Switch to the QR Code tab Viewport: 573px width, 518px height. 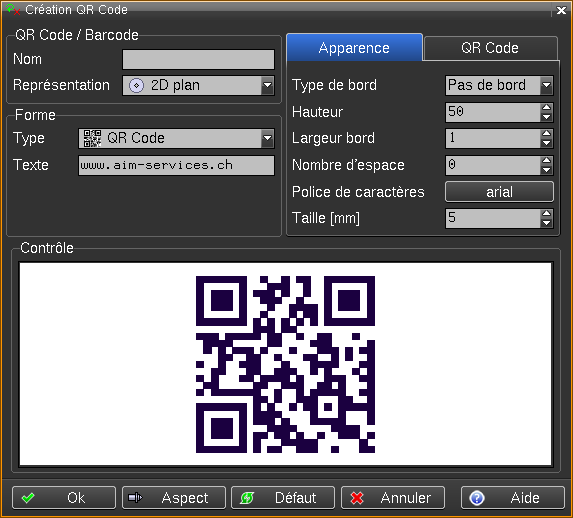click(490, 48)
